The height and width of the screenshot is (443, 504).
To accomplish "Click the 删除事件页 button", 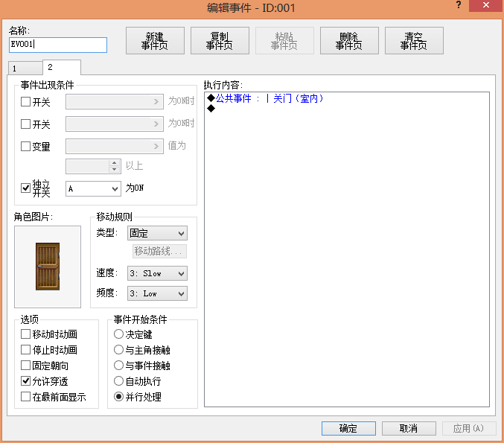I will coord(349,41).
